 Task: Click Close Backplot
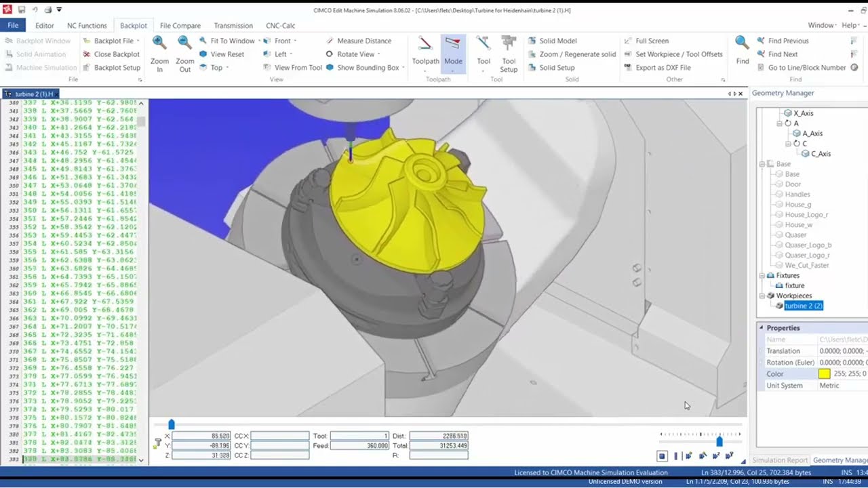point(111,54)
